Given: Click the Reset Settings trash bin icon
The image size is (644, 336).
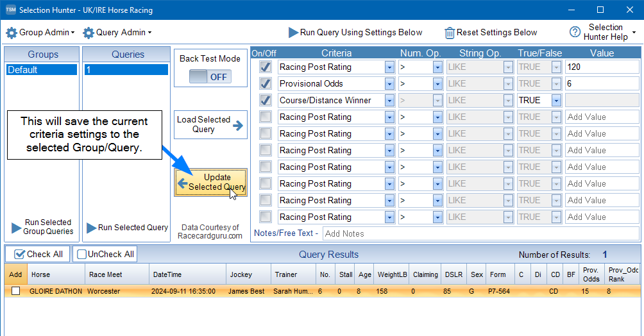Looking at the screenshot, I should (x=450, y=33).
